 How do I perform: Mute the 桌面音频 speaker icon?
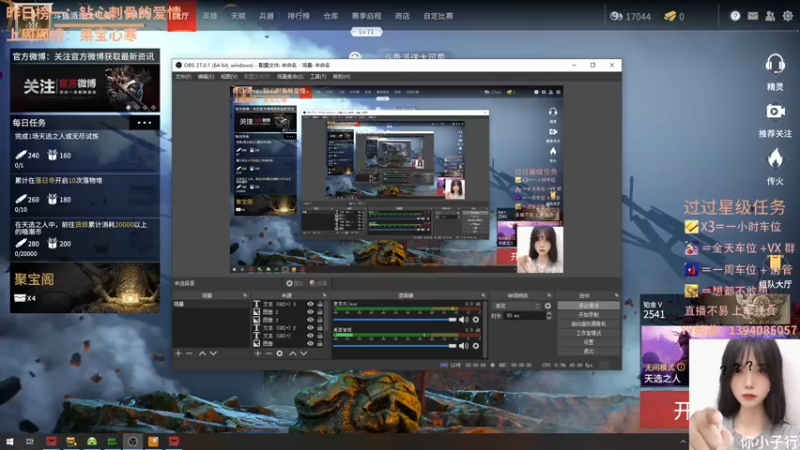463,346
